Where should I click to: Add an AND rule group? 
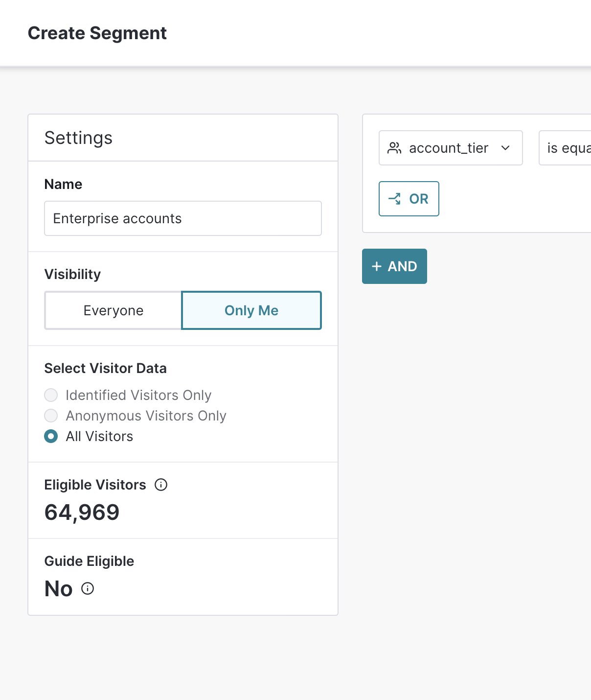pyautogui.click(x=394, y=266)
